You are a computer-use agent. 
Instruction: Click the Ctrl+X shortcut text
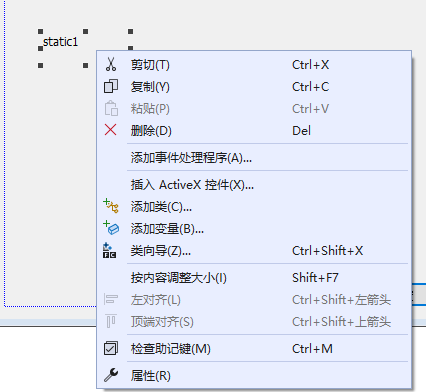click(x=310, y=65)
